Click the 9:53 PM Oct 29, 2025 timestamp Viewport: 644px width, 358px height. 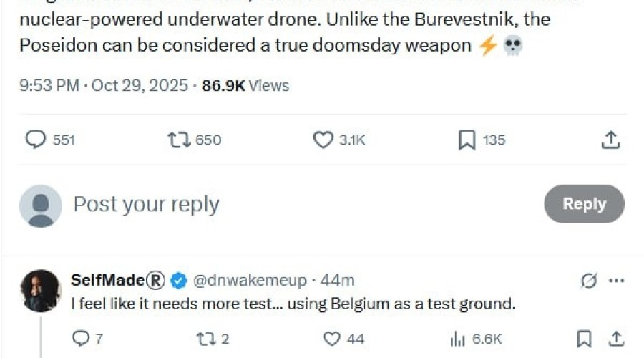[x=104, y=86]
